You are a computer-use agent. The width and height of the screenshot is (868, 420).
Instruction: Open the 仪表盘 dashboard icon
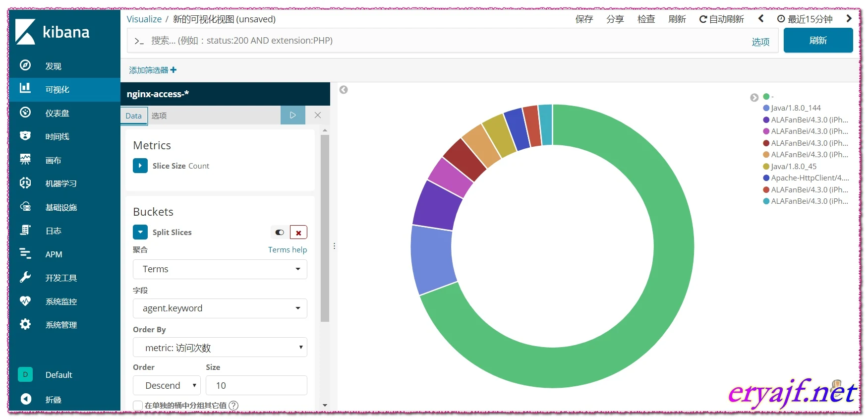click(25, 113)
